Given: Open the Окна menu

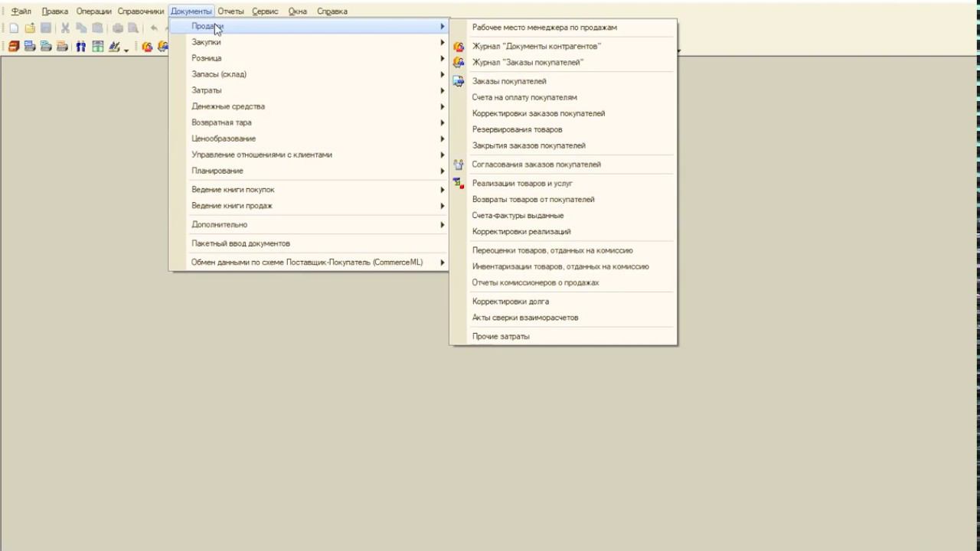Looking at the screenshot, I should pos(298,11).
